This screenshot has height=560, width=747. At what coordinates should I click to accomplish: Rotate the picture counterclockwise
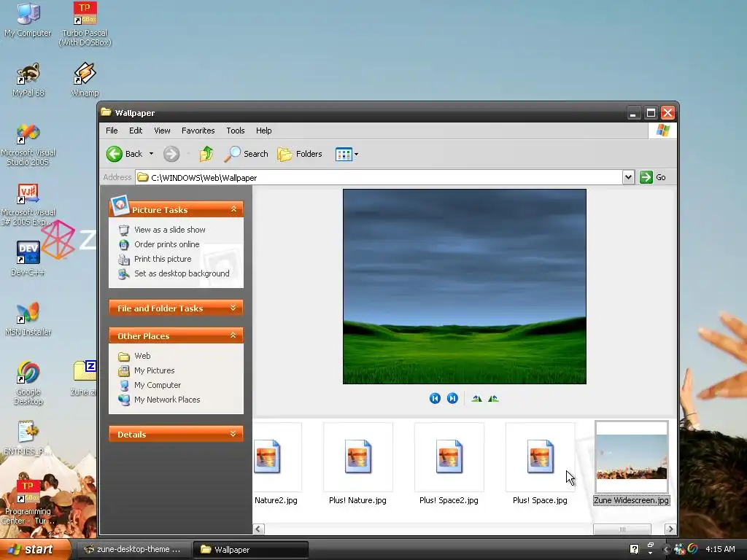tap(493, 399)
